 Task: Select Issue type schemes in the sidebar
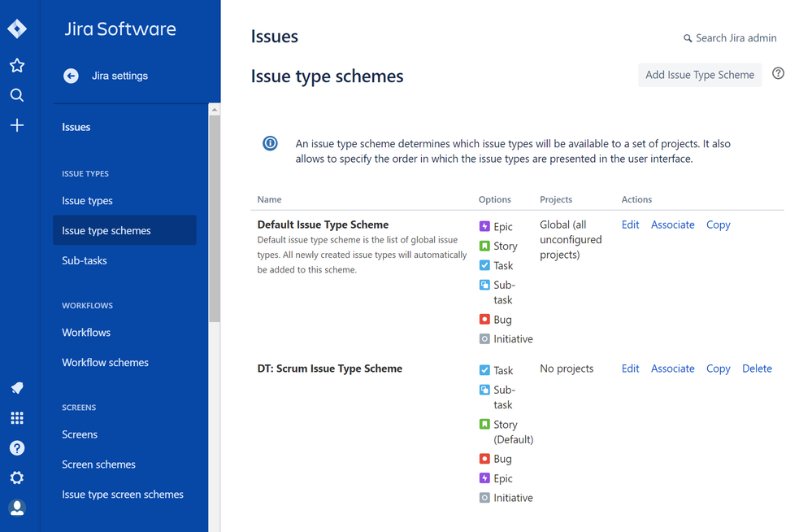pyautogui.click(x=124, y=230)
